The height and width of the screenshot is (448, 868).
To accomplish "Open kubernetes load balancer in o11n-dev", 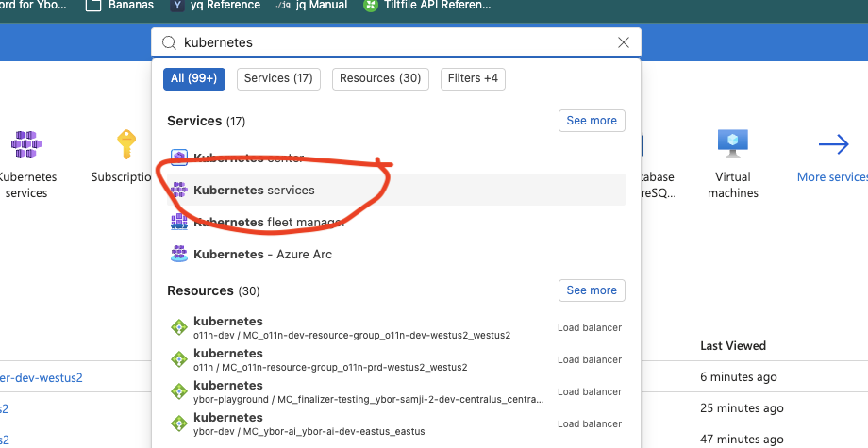I will pos(396,327).
